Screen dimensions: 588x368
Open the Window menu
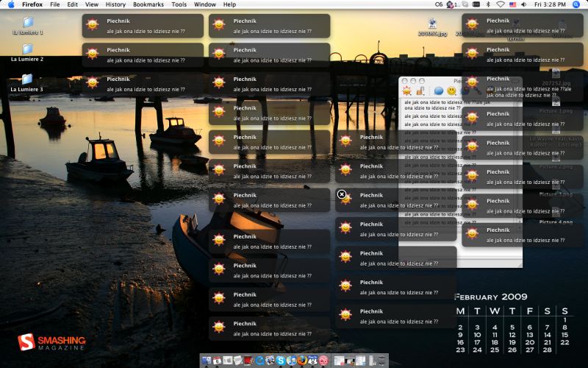point(205,4)
